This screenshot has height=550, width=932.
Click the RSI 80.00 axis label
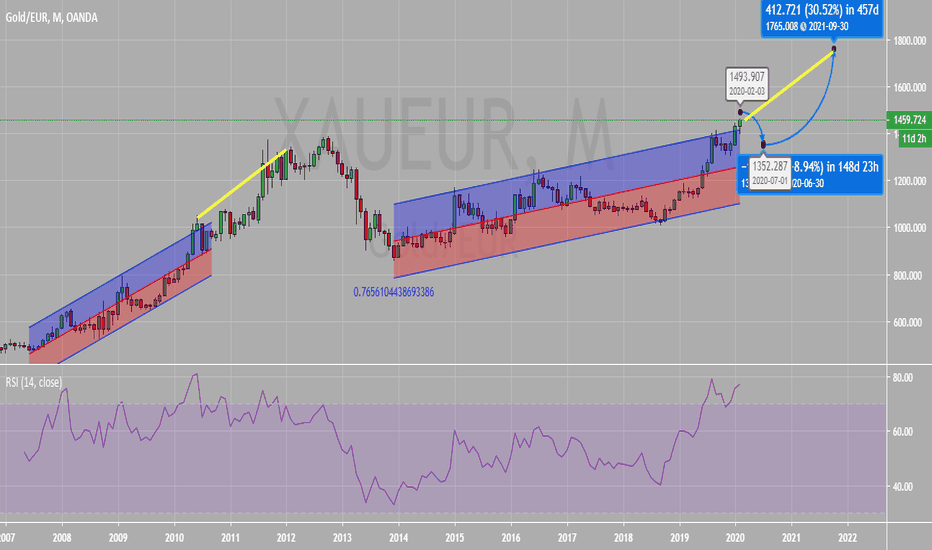click(903, 378)
